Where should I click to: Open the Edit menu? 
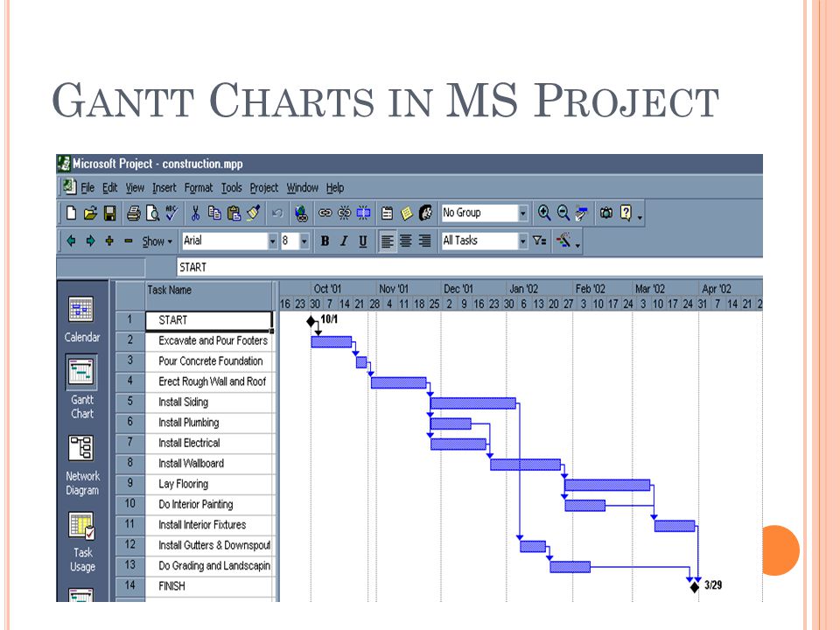click(110, 187)
